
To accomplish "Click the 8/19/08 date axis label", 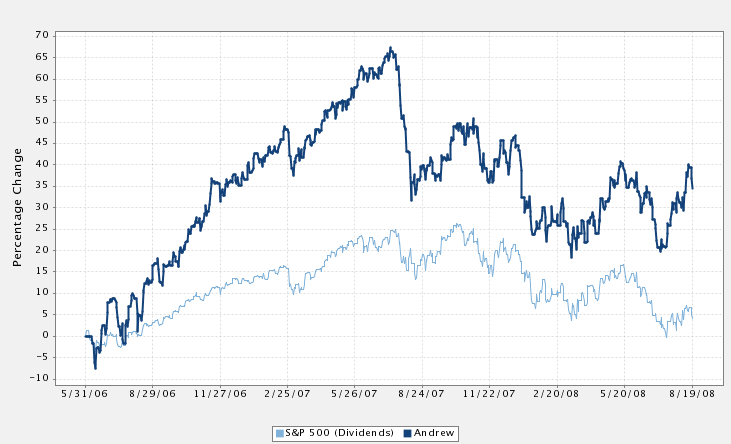I will [692, 394].
